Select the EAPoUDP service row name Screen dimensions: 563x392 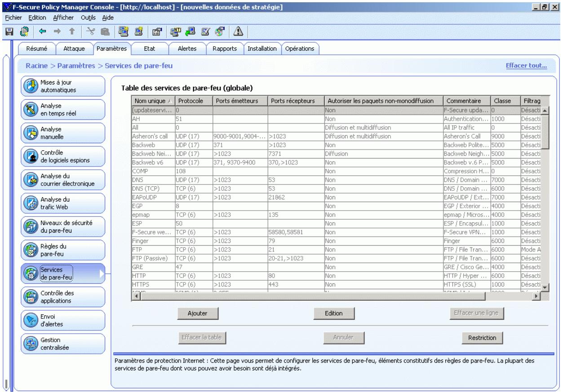click(152, 197)
